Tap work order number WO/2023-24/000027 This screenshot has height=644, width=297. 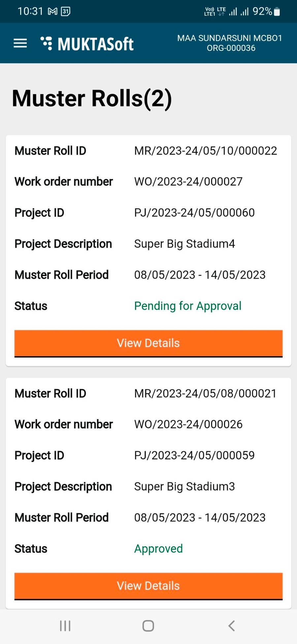(188, 182)
